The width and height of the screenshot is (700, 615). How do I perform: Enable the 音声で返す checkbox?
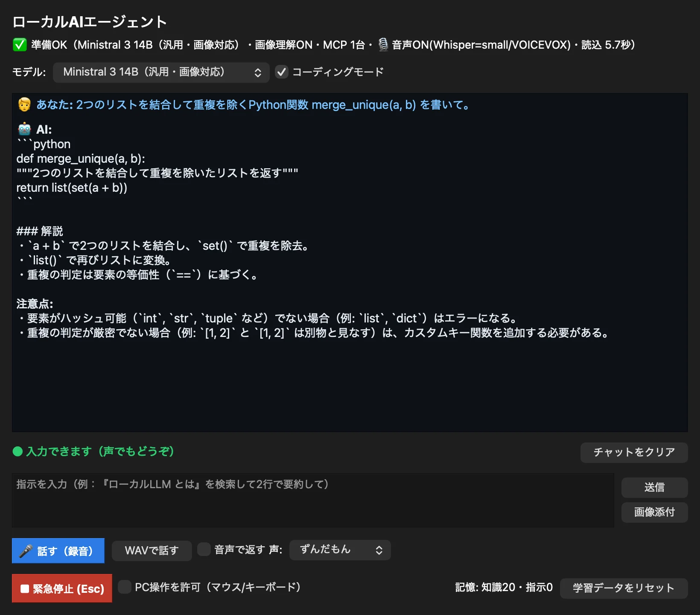point(204,550)
